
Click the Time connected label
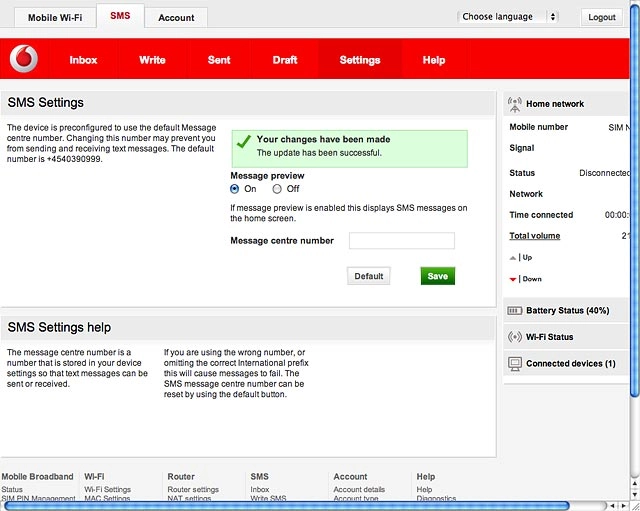pyautogui.click(x=541, y=215)
